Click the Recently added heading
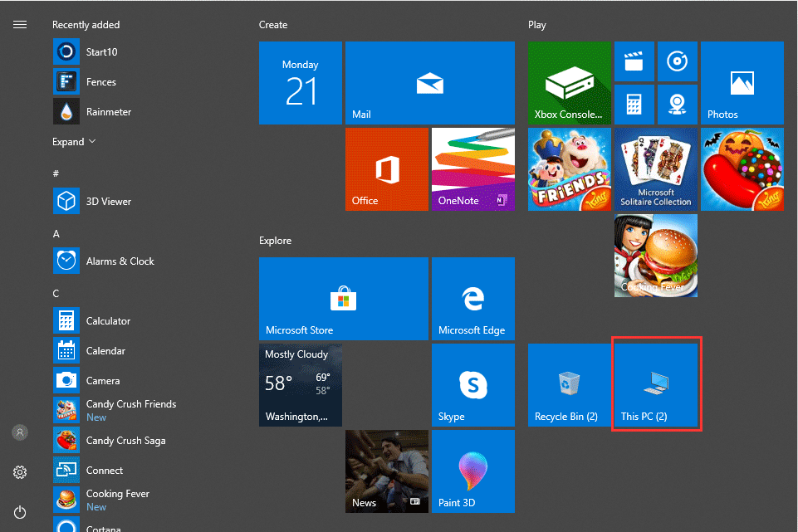This screenshot has height=532, width=798. point(86,25)
